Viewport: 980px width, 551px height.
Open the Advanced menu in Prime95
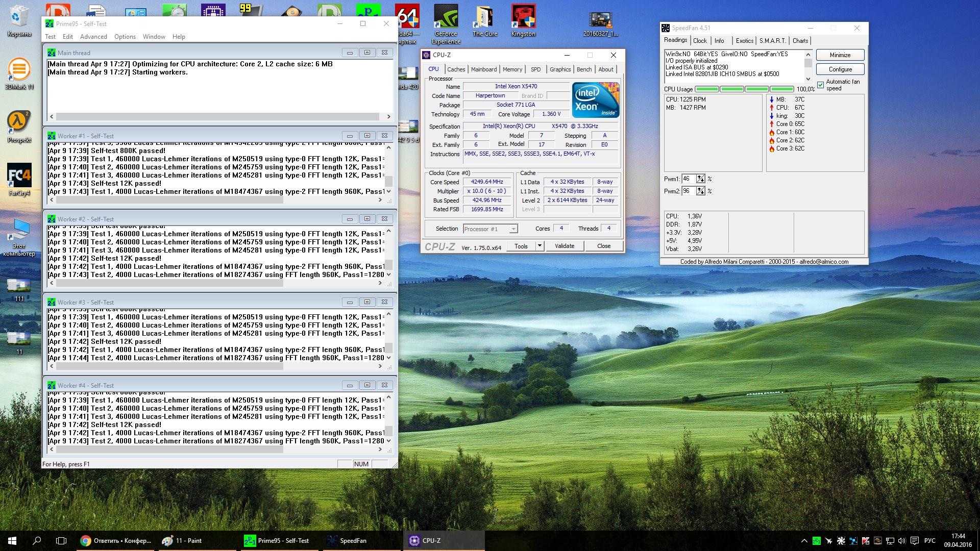[93, 37]
